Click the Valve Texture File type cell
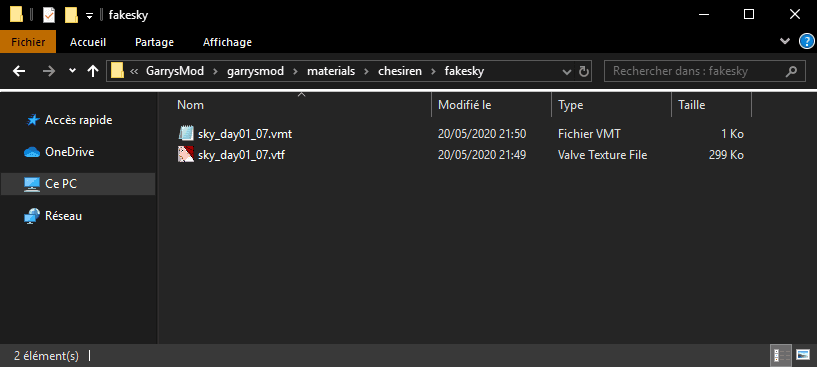The width and height of the screenshot is (817, 367). [x=602, y=155]
